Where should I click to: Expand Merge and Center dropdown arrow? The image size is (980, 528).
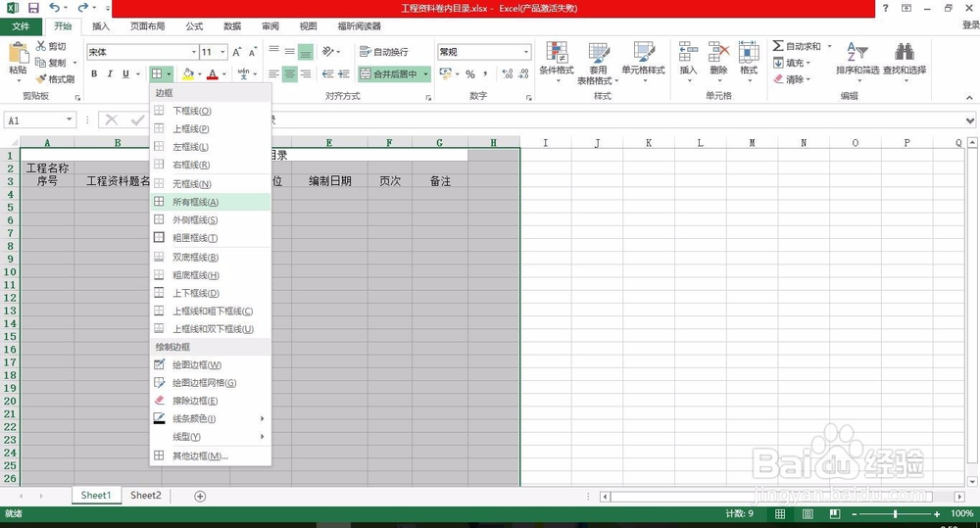click(425, 73)
